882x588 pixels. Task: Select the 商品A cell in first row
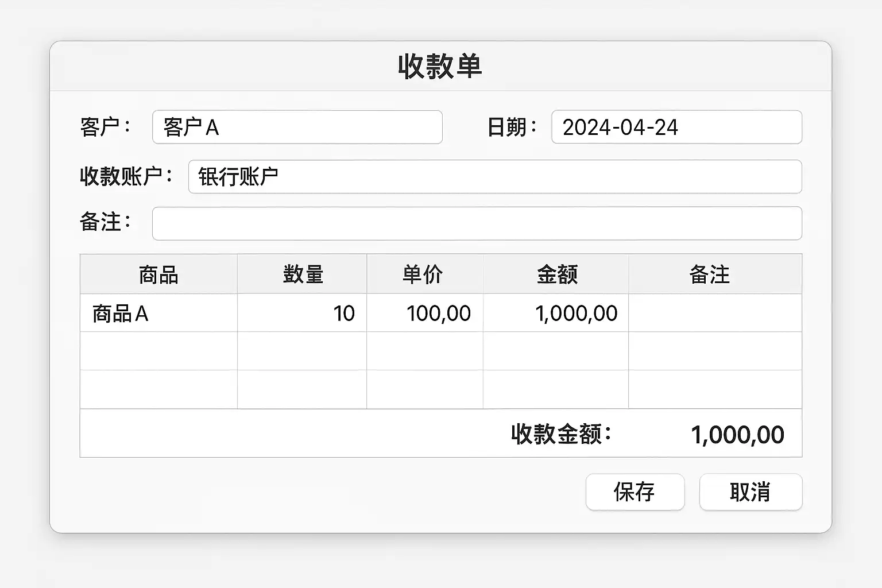point(158,314)
